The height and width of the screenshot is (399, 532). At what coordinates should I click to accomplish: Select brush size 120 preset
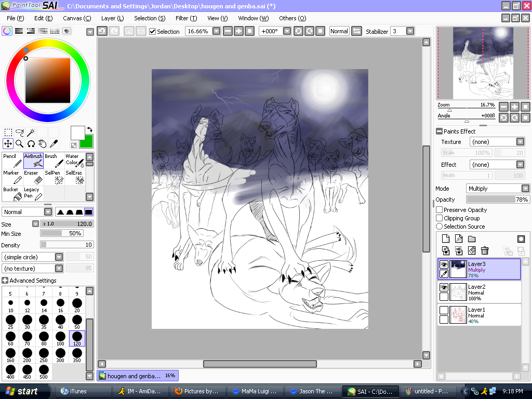point(77,338)
